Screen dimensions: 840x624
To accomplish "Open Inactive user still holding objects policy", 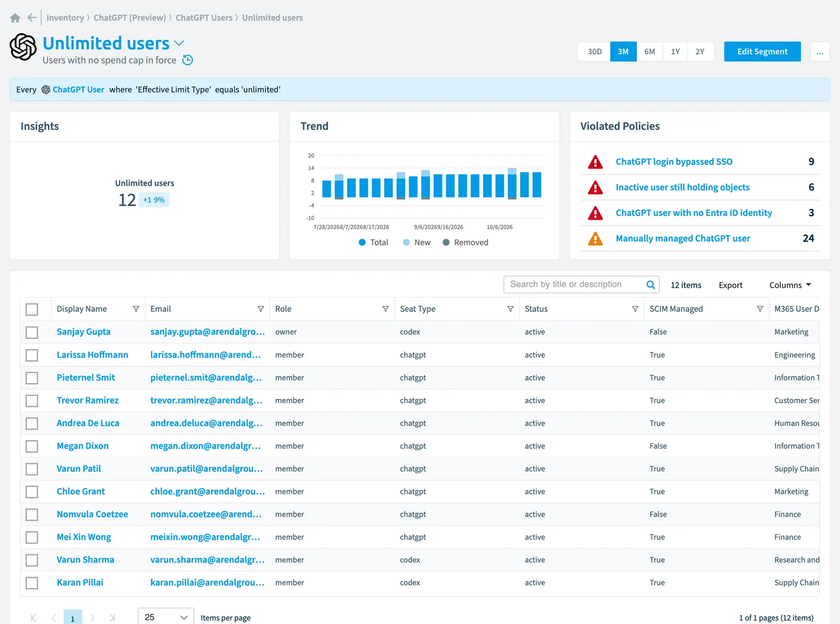I will pyautogui.click(x=682, y=187).
